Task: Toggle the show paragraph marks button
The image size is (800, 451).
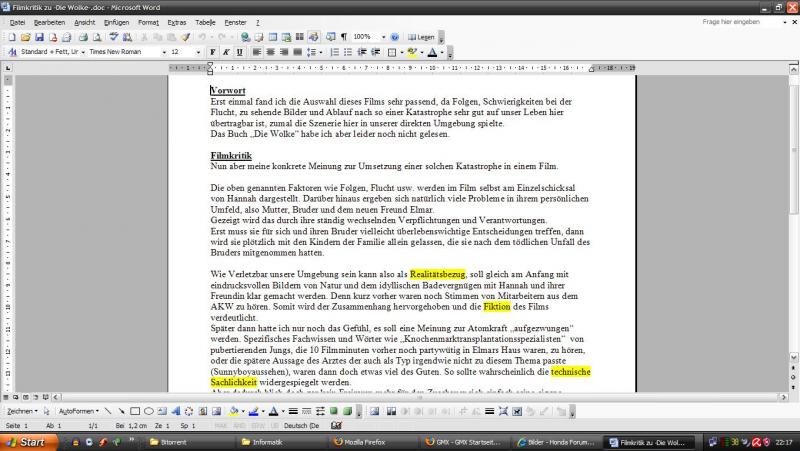Action: 344,37
